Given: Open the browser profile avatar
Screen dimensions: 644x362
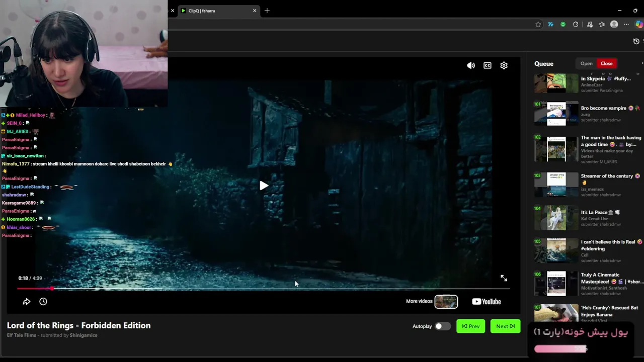Looking at the screenshot, I should (x=614, y=24).
